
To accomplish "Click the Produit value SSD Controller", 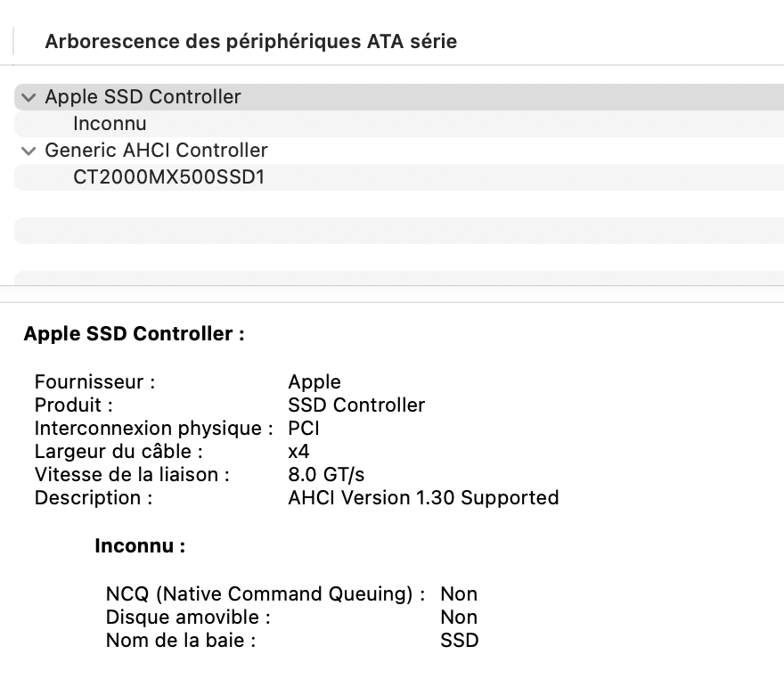I will (356, 405).
